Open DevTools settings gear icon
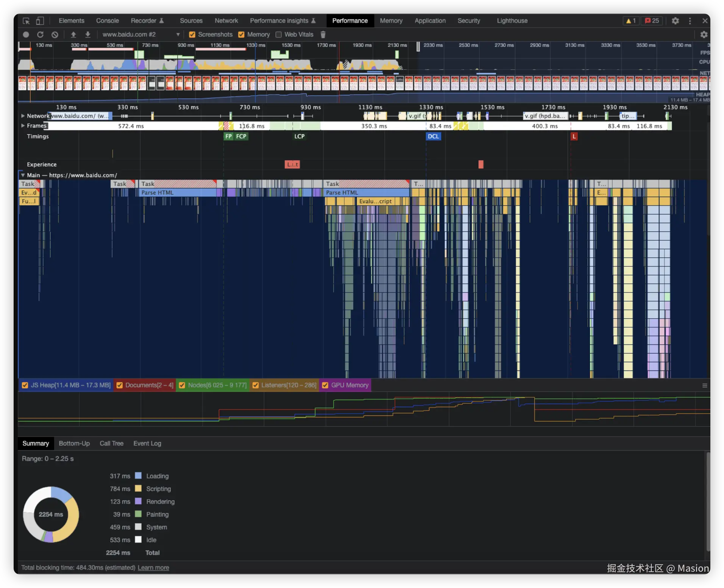Image resolution: width=724 pixels, height=588 pixels. pos(675,21)
